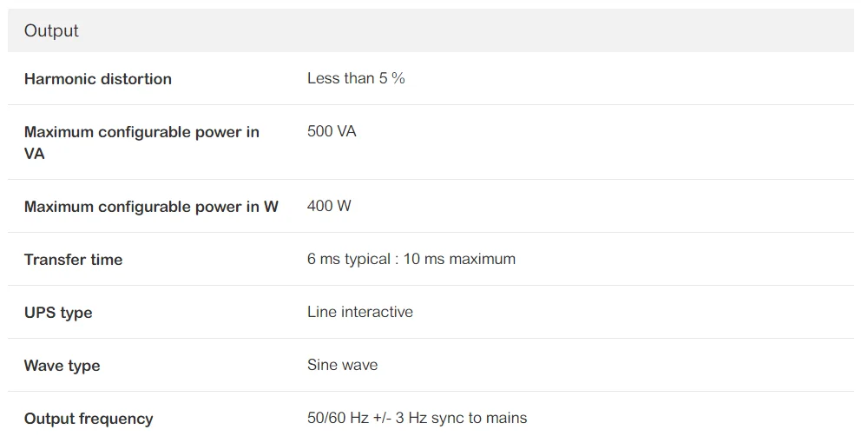Click the Output frequency label
This screenshot has width=868, height=443.
[89, 419]
